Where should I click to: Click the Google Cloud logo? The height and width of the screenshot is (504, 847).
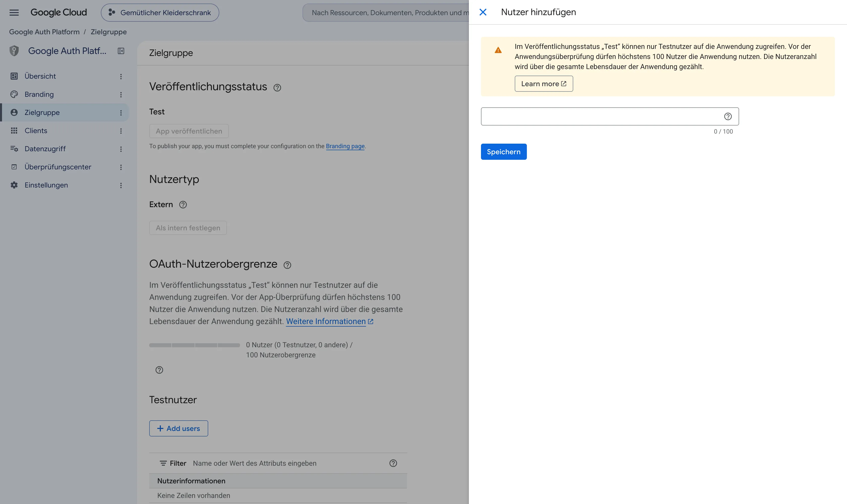coord(58,13)
